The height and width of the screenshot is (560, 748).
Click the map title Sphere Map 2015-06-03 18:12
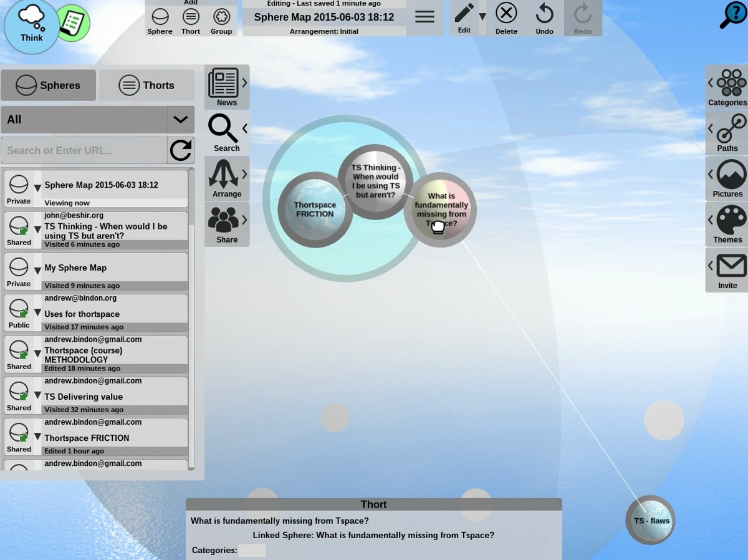point(324,17)
